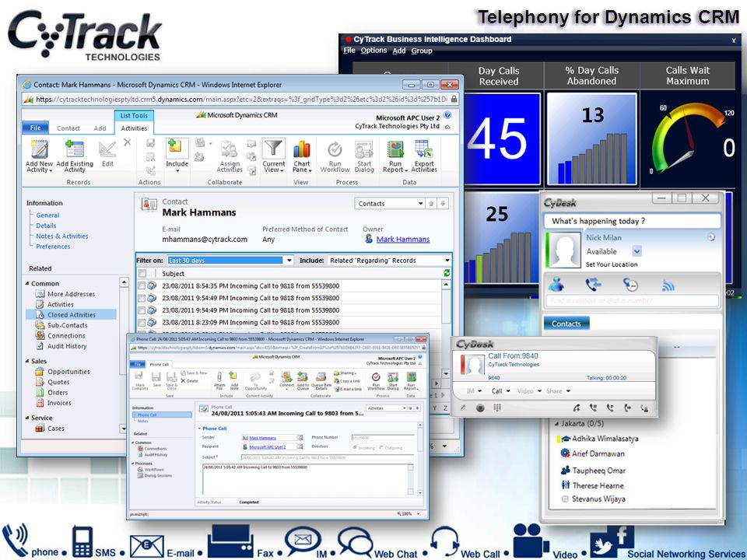Open the Options menu in Dashboard
Image resolution: width=747 pixels, height=560 pixels.
tap(373, 51)
